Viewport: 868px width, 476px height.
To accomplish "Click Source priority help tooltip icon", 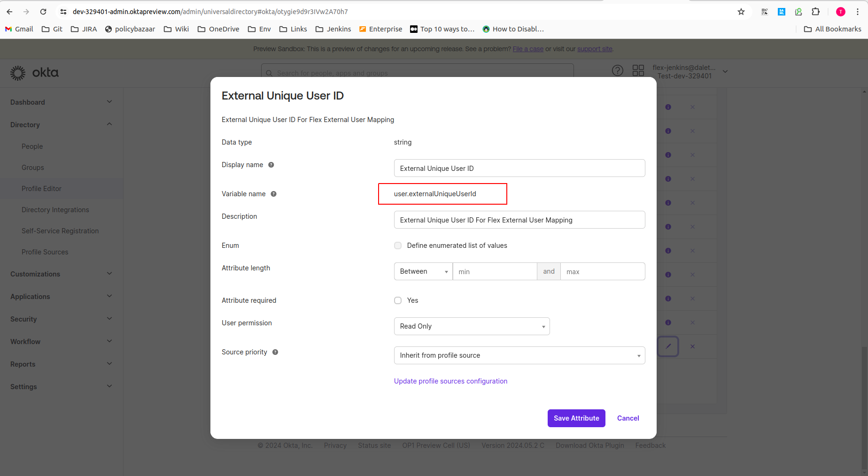I will [x=275, y=352].
